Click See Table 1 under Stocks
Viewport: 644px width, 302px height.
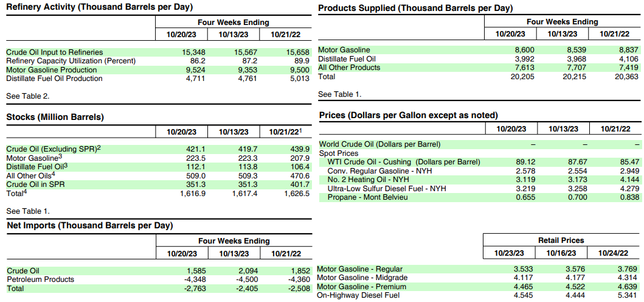pos(28,211)
